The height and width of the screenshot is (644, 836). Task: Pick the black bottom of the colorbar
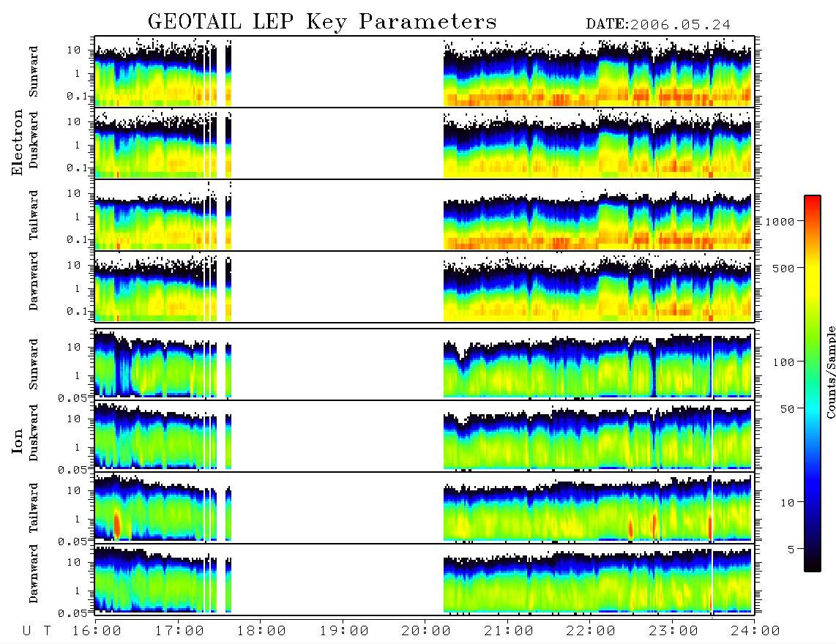coord(813,563)
